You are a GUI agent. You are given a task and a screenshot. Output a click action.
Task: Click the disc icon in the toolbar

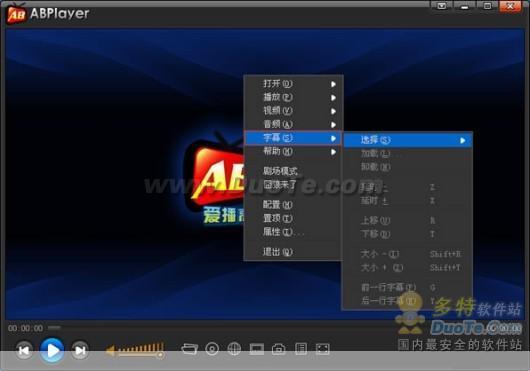(212, 349)
